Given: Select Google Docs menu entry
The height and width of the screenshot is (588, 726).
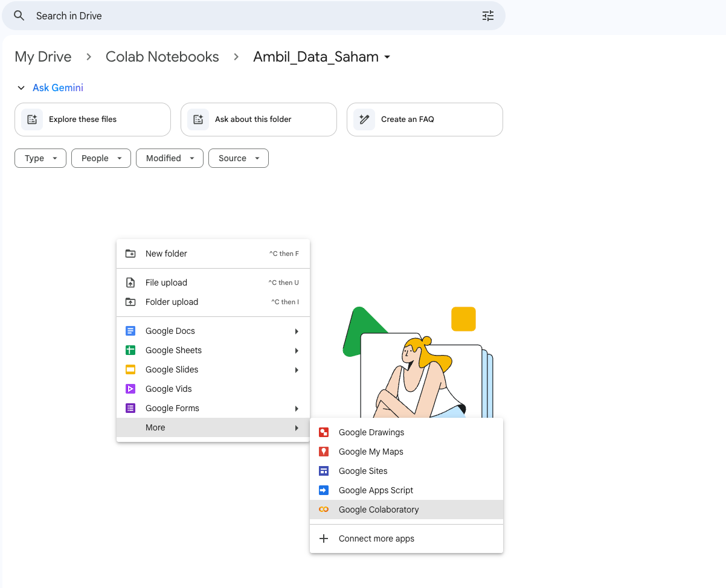Looking at the screenshot, I should pyautogui.click(x=213, y=331).
